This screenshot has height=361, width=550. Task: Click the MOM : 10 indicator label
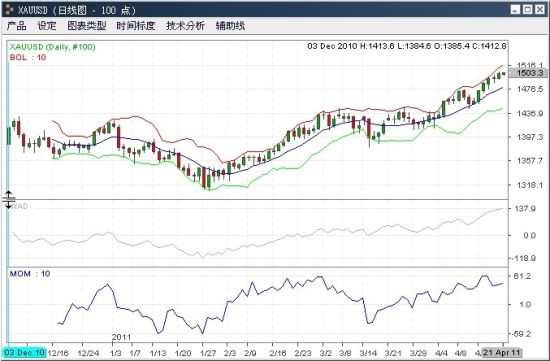[30, 274]
